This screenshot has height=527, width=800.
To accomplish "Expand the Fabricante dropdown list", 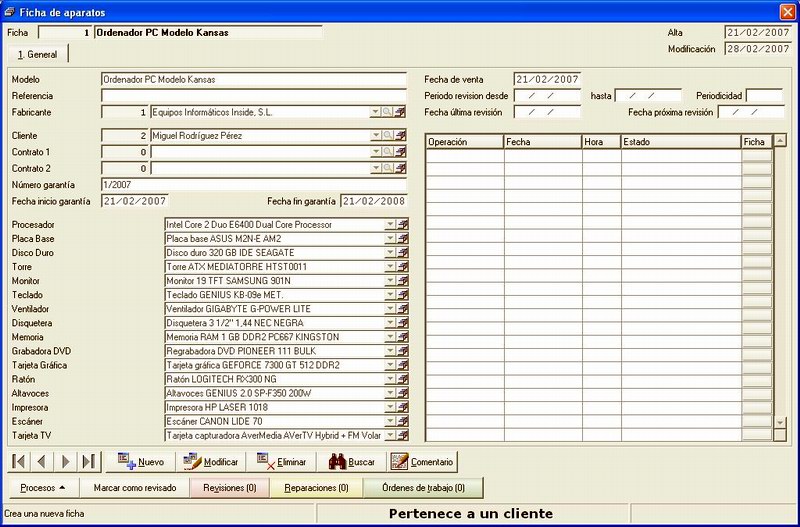I will click(376, 112).
